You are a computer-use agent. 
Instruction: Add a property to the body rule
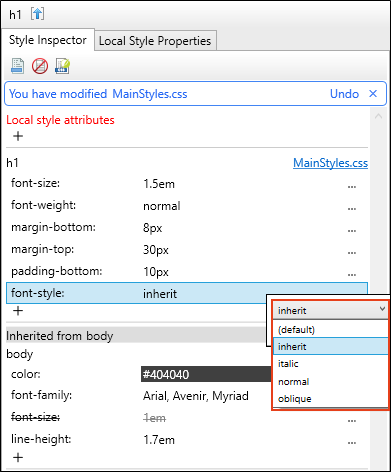click(18, 457)
